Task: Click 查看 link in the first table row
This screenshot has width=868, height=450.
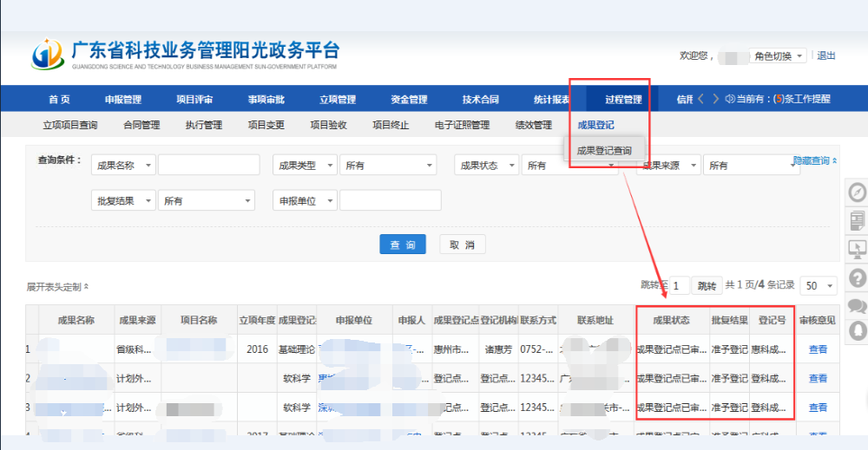Action: [818, 349]
